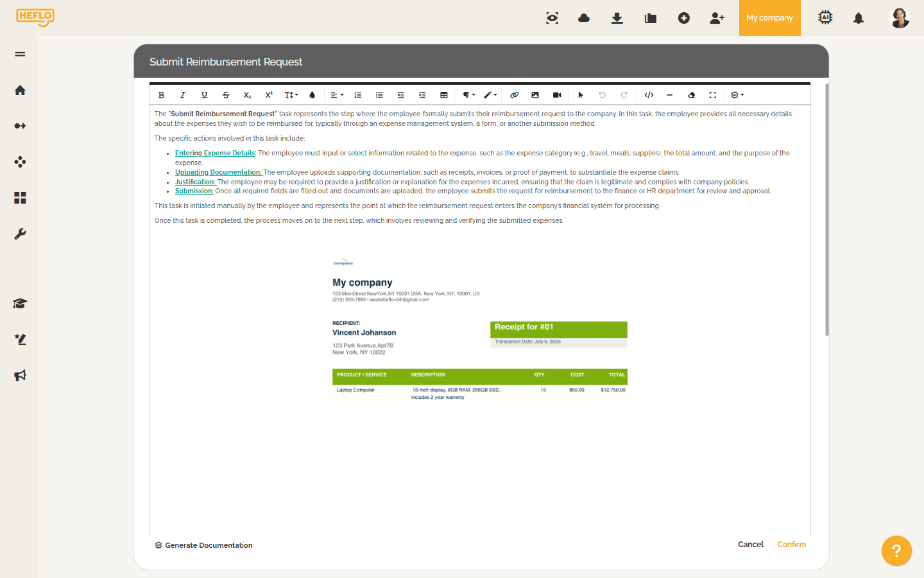
Task: Open code view in editor
Action: tap(649, 95)
